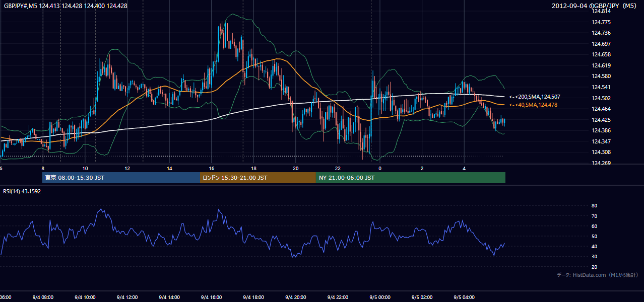The height and width of the screenshot is (302, 644).
Task: Select the 東京 08:00-15:30 JST session bar
Action: (121, 178)
